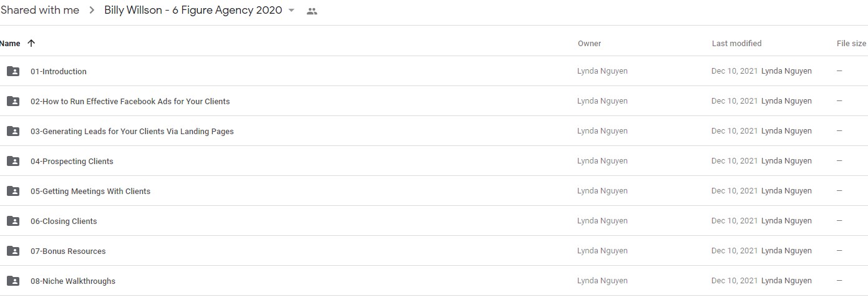Select the 04-Prospecting Clients folder icon
Screen dimensions: 868x297
tap(12, 161)
